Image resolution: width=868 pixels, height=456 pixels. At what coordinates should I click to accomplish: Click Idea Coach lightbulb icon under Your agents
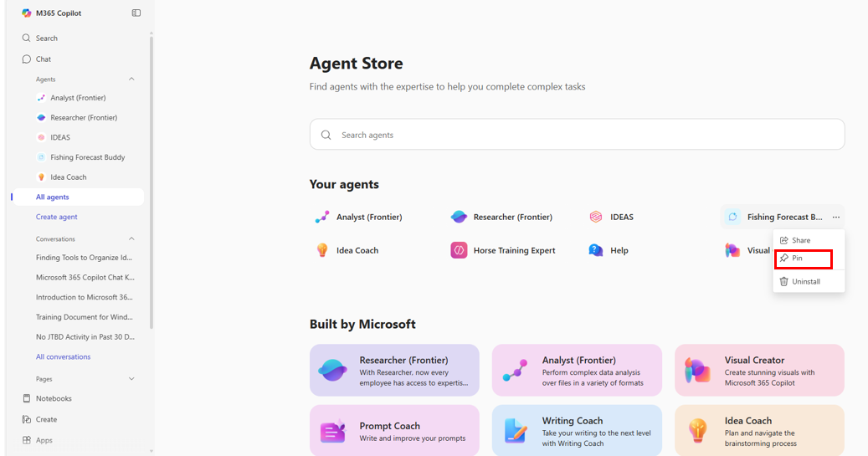pos(322,250)
